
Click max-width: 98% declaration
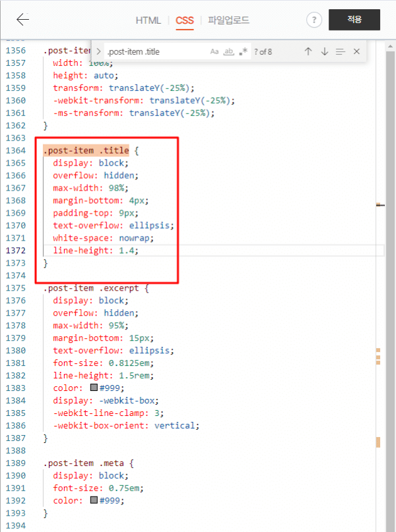pos(90,188)
